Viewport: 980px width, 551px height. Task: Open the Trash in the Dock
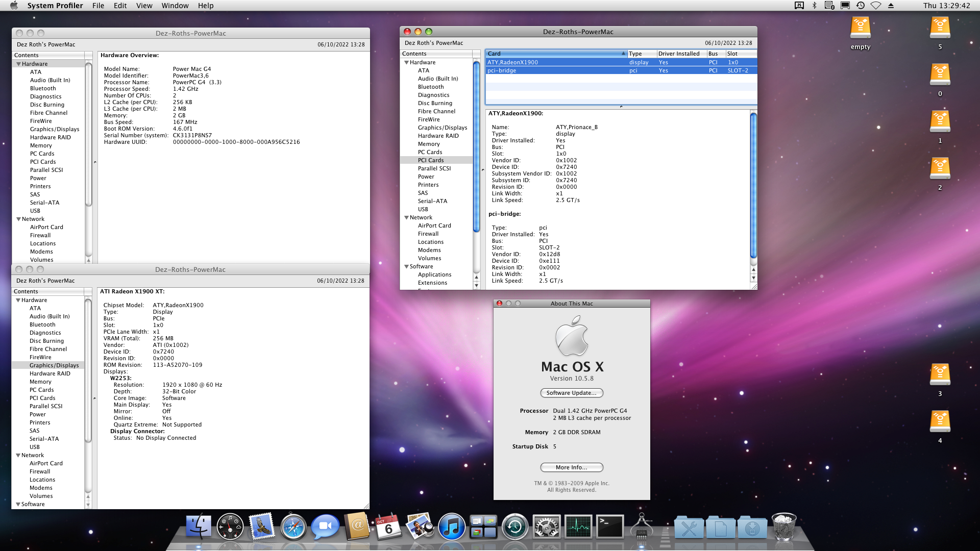tap(784, 527)
